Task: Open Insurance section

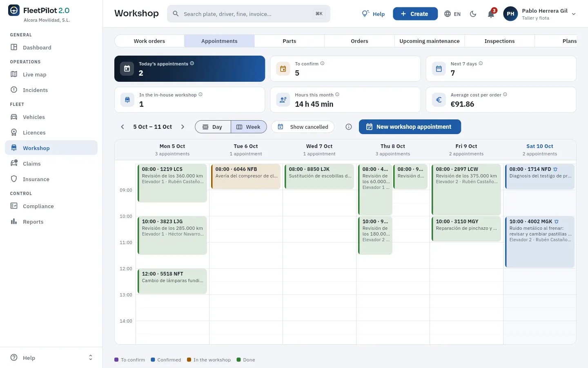Action: (51, 179)
